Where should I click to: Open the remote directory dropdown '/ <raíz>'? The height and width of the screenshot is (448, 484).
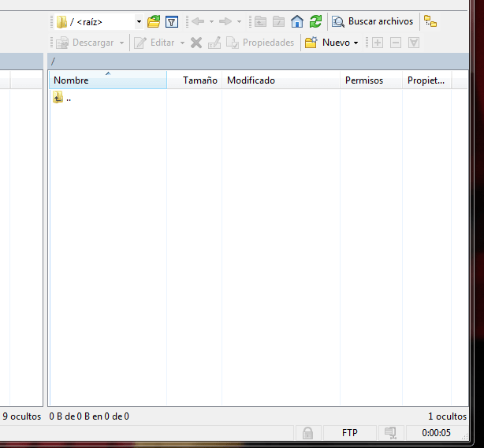pyautogui.click(x=99, y=22)
